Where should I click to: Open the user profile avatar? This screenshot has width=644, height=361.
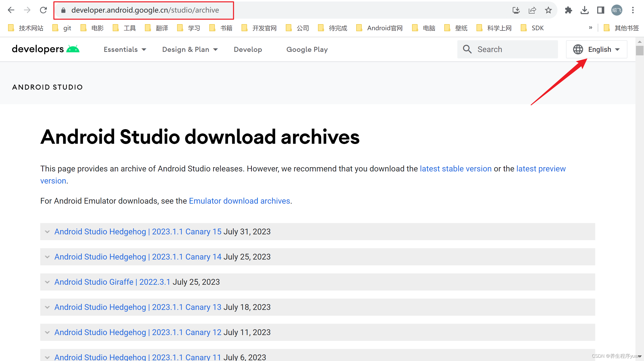617,10
